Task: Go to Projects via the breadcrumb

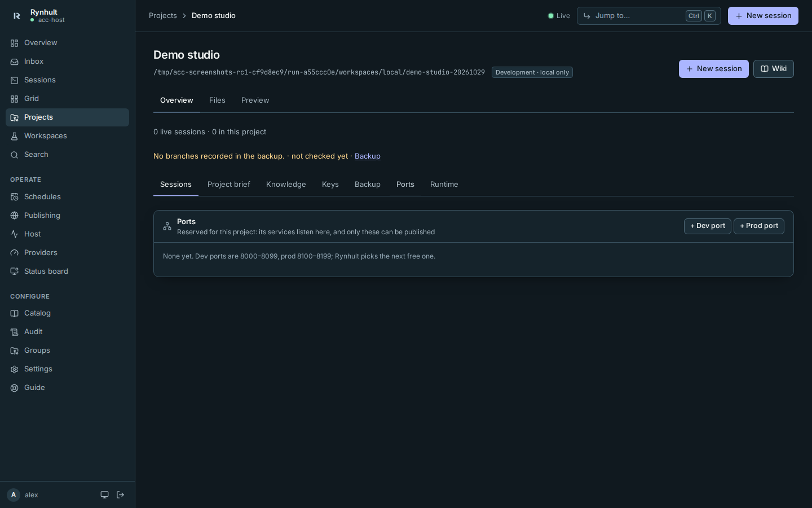Action: [x=163, y=16]
